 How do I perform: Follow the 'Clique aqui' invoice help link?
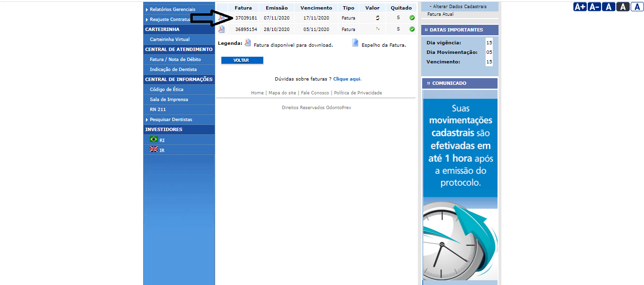click(347, 79)
